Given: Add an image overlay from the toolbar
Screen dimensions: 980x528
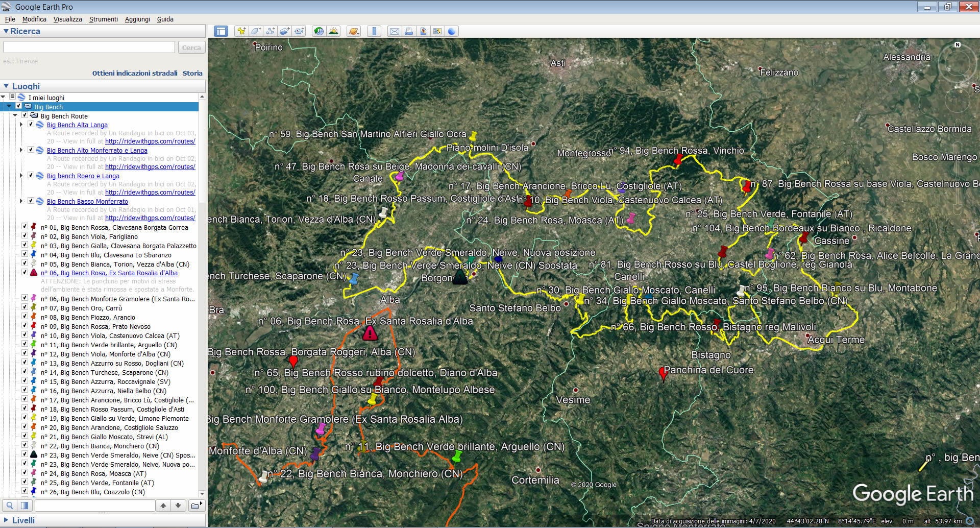Looking at the screenshot, I should click(284, 31).
